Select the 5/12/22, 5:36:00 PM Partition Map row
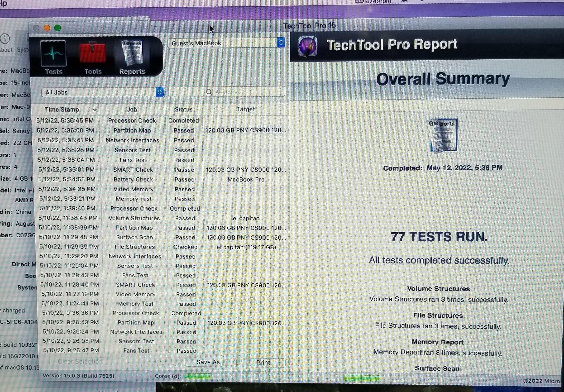This screenshot has height=392, width=564. click(x=161, y=130)
